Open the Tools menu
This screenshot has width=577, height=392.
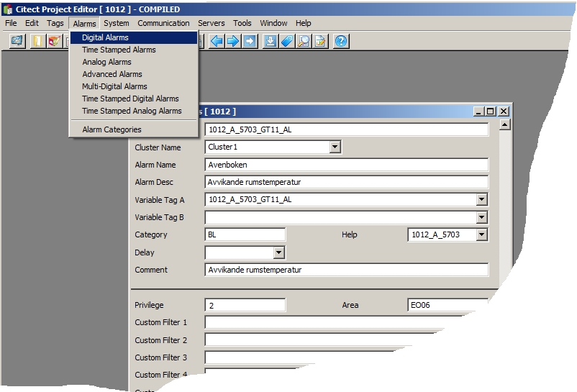pyautogui.click(x=242, y=23)
